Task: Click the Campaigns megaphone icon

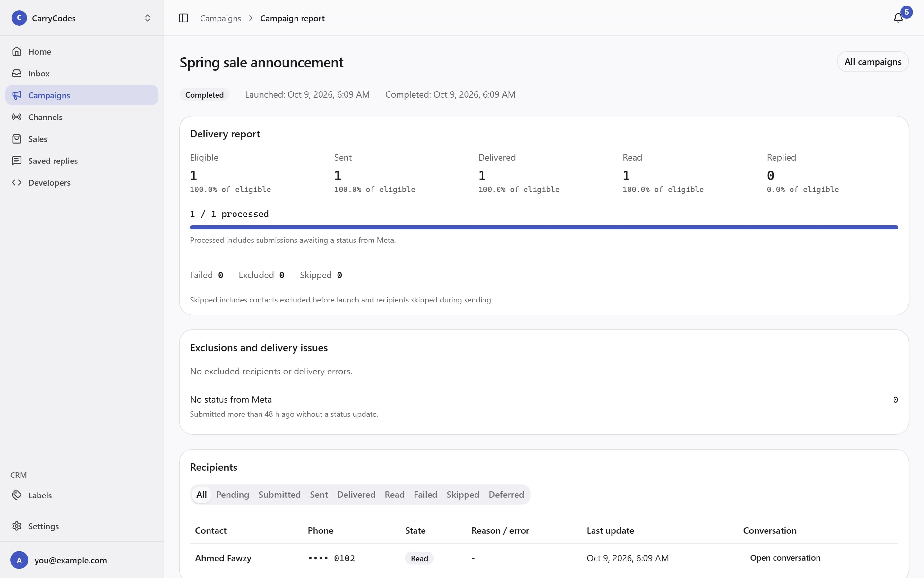Action: pos(16,95)
